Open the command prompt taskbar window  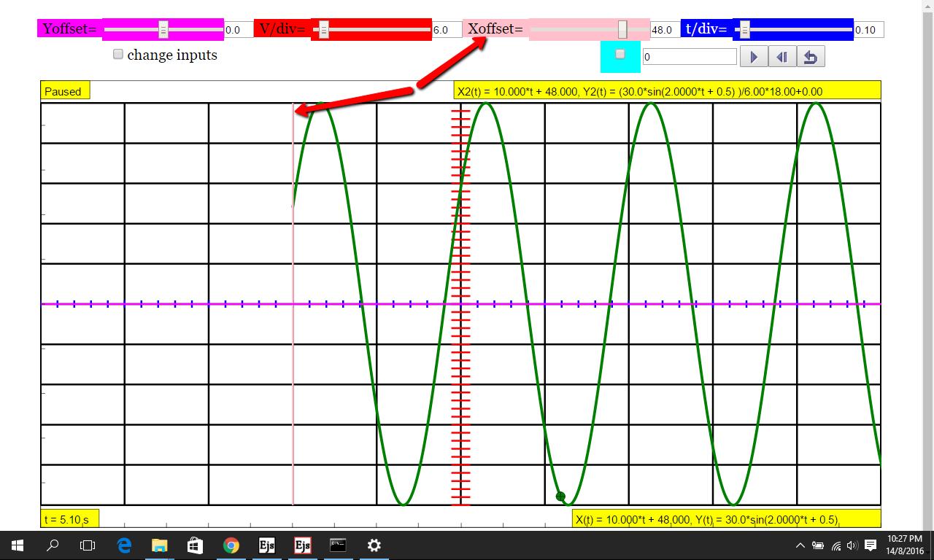tap(338, 545)
